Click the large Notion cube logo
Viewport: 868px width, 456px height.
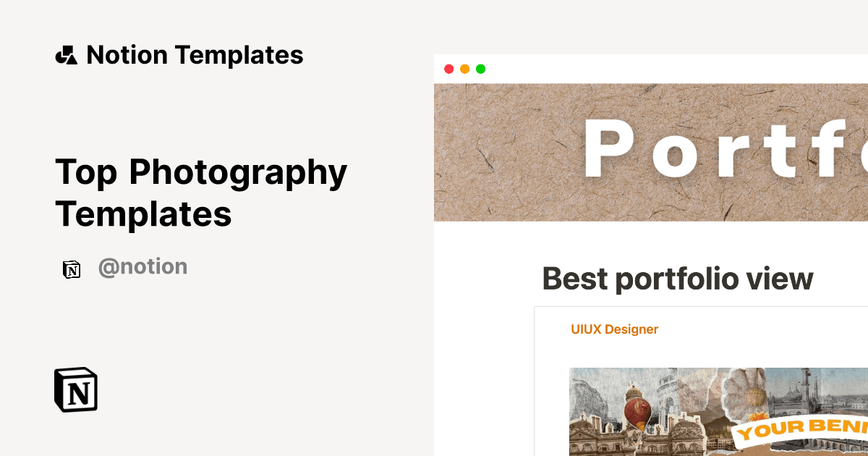[x=76, y=389]
